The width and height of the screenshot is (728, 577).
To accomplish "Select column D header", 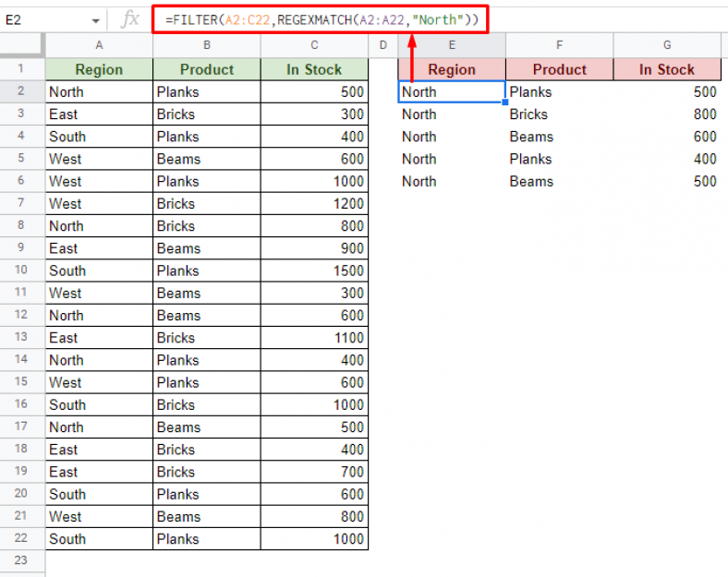I will 382,45.
